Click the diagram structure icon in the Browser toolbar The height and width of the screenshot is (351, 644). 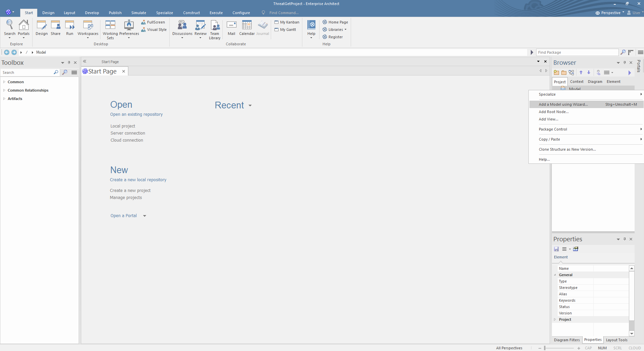(571, 72)
